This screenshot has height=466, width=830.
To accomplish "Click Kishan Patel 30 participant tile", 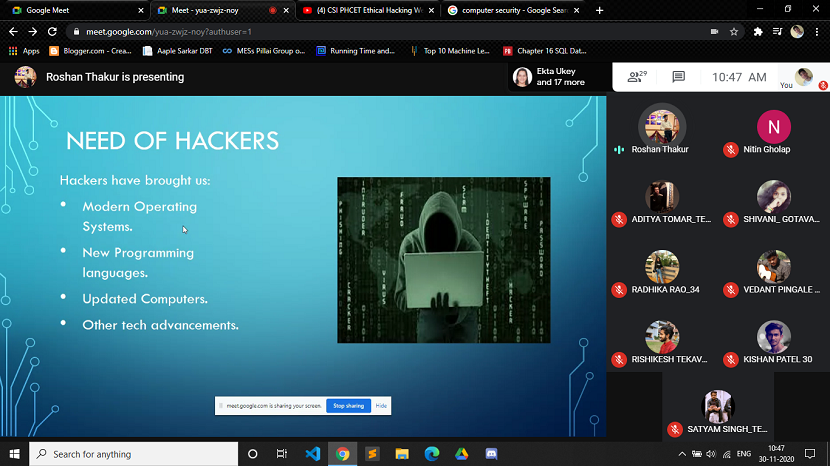I will tap(773, 343).
